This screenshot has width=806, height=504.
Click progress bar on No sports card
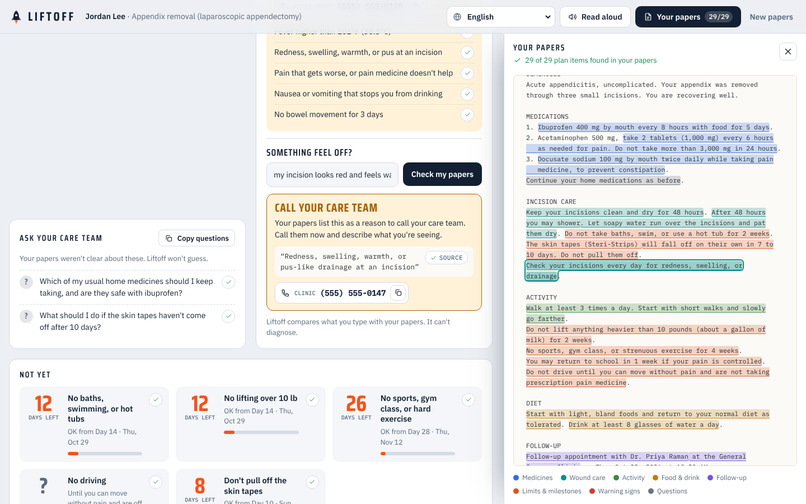coord(417,454)
